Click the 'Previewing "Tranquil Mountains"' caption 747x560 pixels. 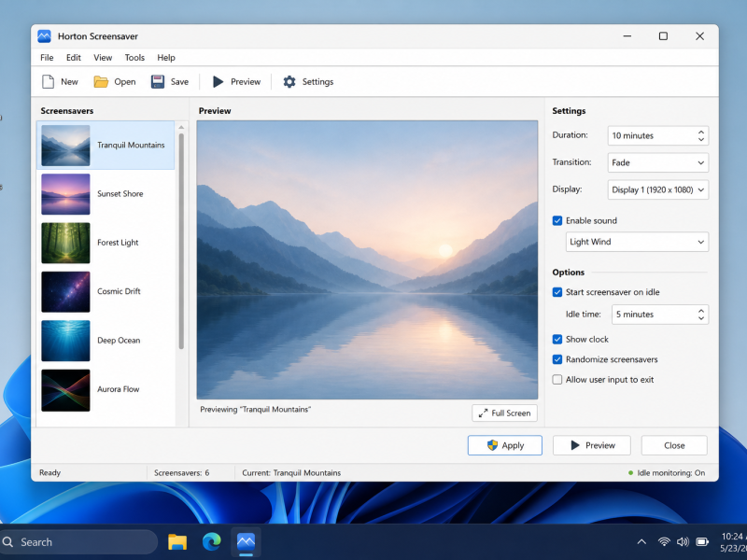point(255,409)
